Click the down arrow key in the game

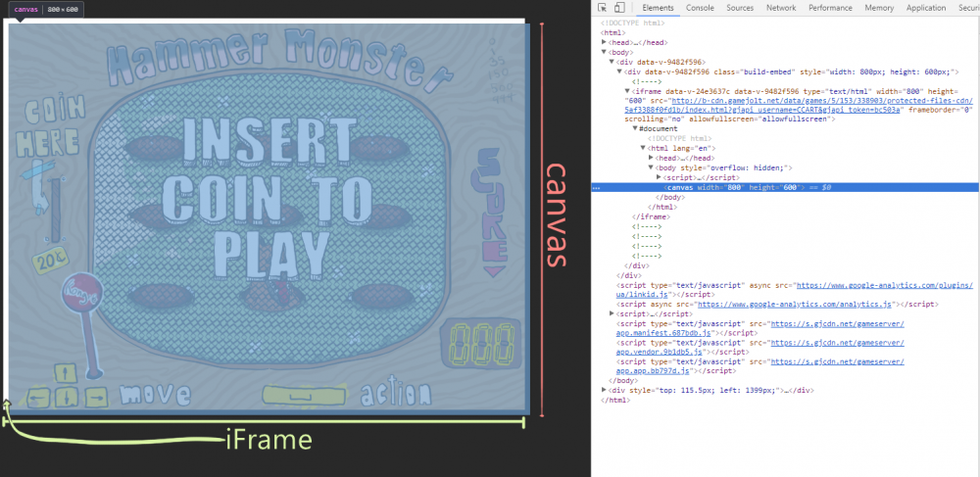coord(67,398)
